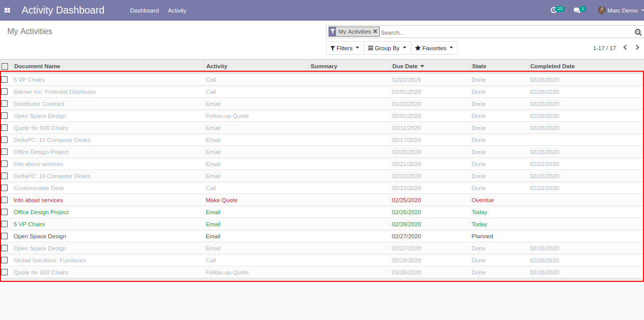The width and height of the screenshot is (644, 320).
Task: Open the green 5 VP Chairs record
Action: 29,224
